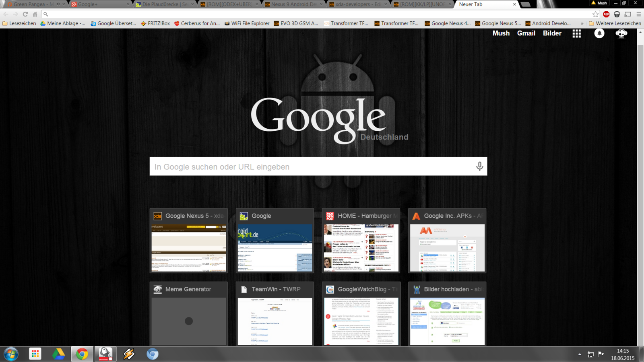The height and width of the screenshot is (362, 644).
Task: Start voice search with the microphone icon
Action: point(479,166)
